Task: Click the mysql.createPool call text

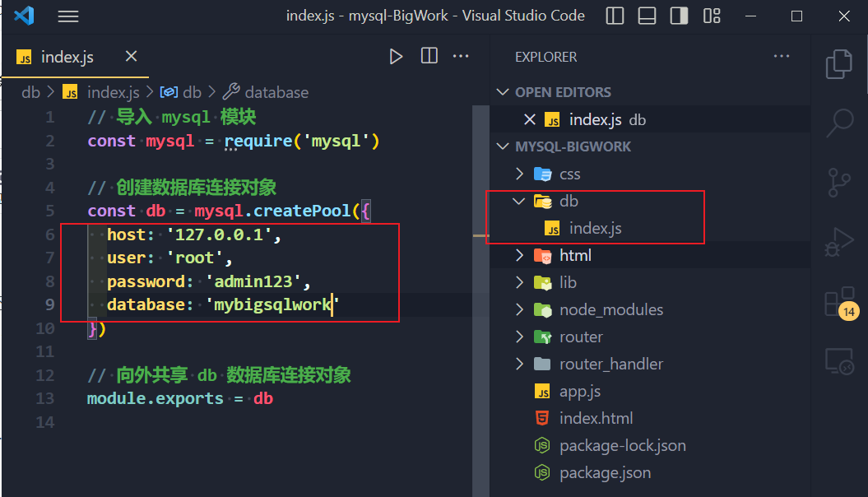Action: click(272, 211)
